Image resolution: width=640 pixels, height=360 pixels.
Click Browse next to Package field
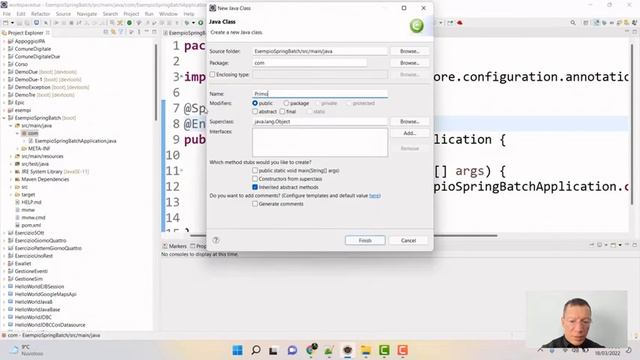(409, 63)
